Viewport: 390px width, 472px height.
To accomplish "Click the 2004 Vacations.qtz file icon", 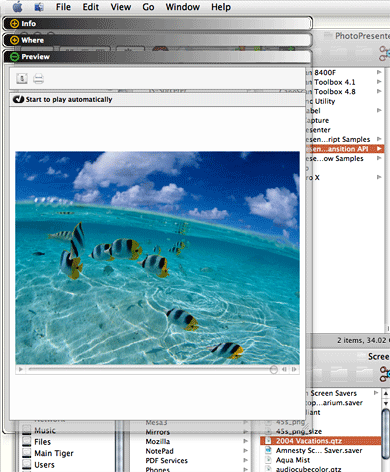I will click(268, 441).
